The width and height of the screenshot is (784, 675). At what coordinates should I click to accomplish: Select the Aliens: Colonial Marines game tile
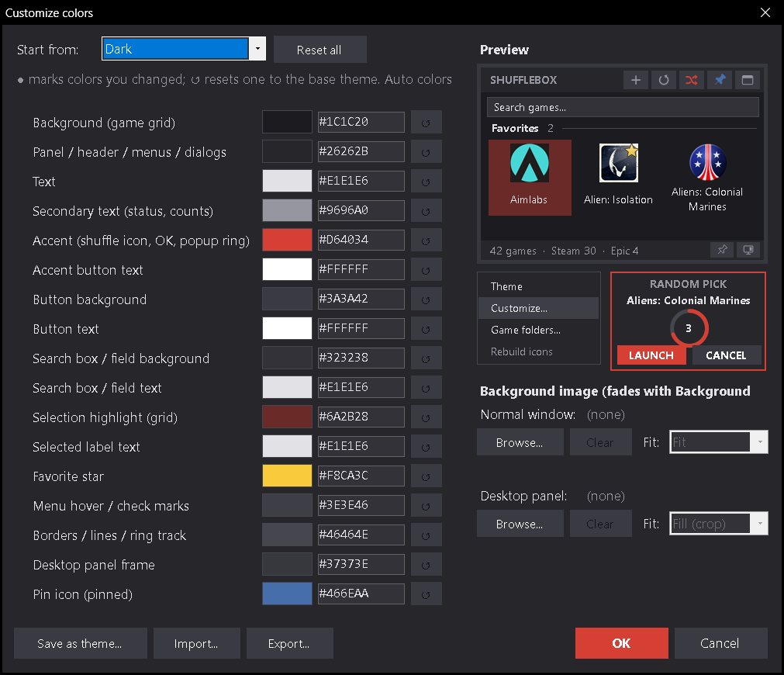tap(707, 178)
